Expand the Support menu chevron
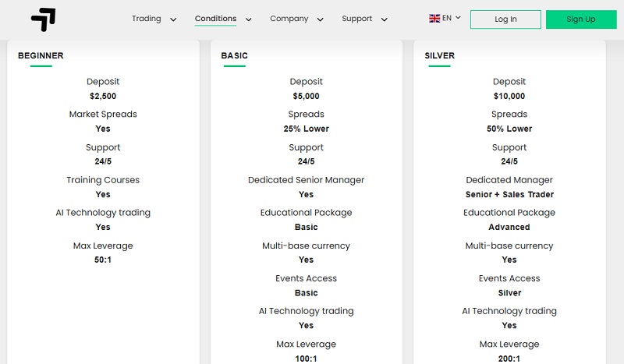624x364 pixels. coord(384,19)
